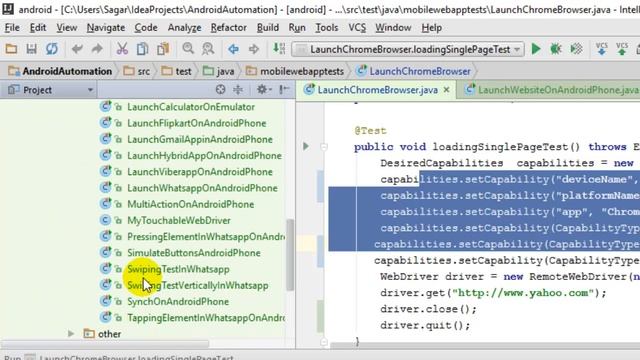Open the Edit menu
This screenshot has height=360, width=640.
tap(38, 28)
